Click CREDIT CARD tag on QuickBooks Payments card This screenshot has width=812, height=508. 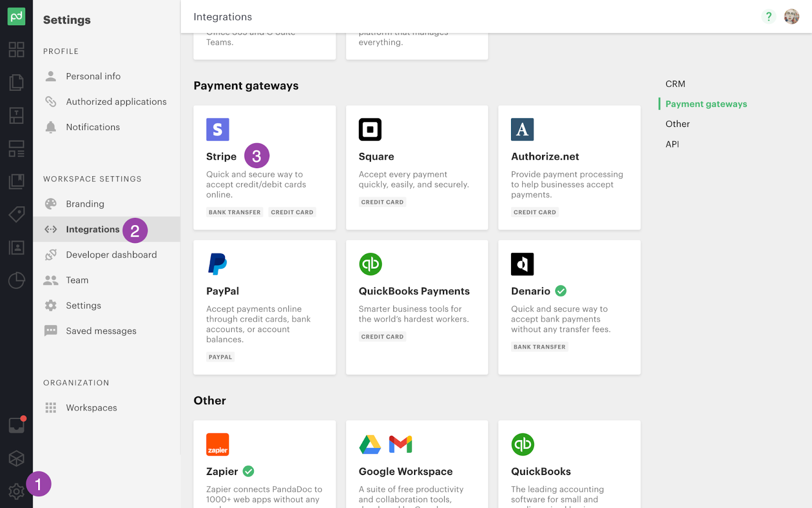382,337
